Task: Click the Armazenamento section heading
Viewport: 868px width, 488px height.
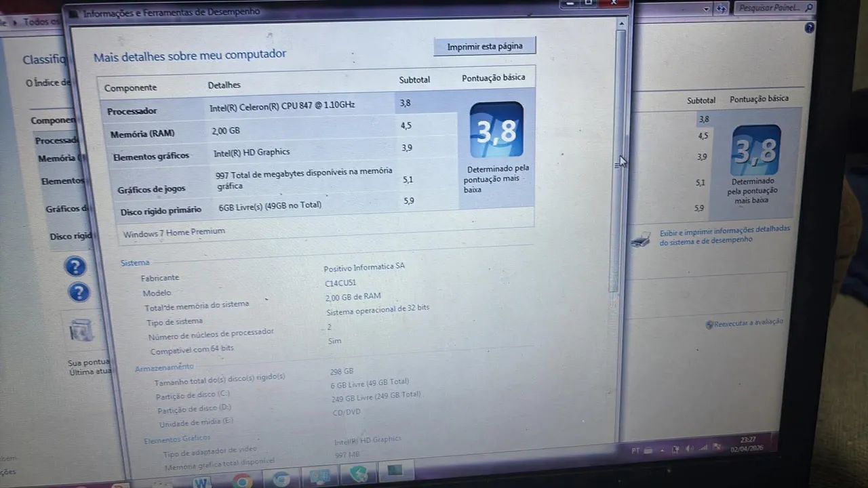Action: click(164, 367)
